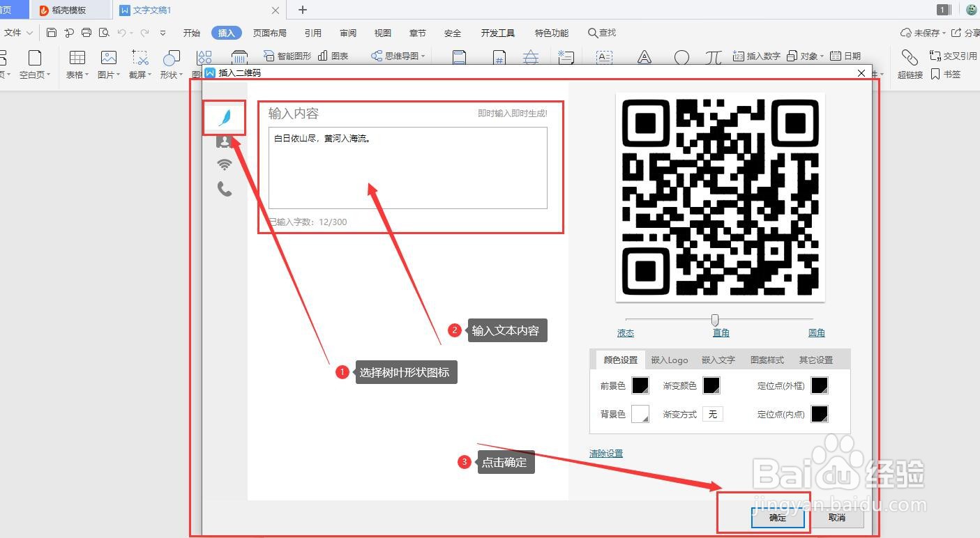This screenshot has width=980, height=538.
Task: Open the References (引用) ribbon tab
Action: (x=313, y=33)
